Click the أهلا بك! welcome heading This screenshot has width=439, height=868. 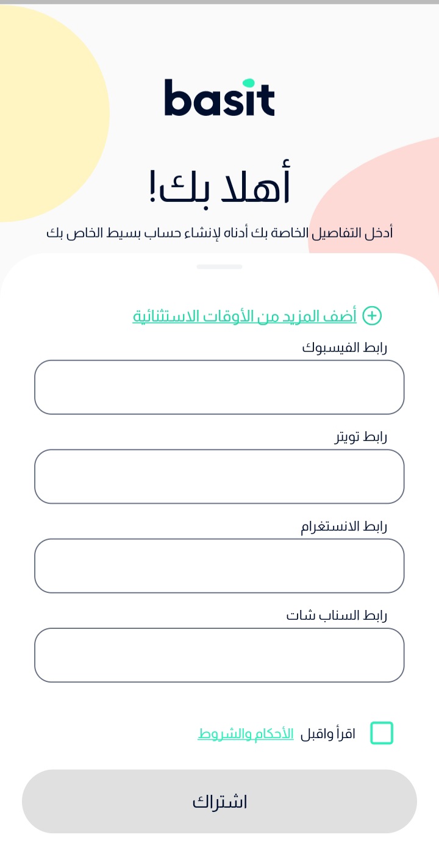pyautogui.click(x=220, y=187)
